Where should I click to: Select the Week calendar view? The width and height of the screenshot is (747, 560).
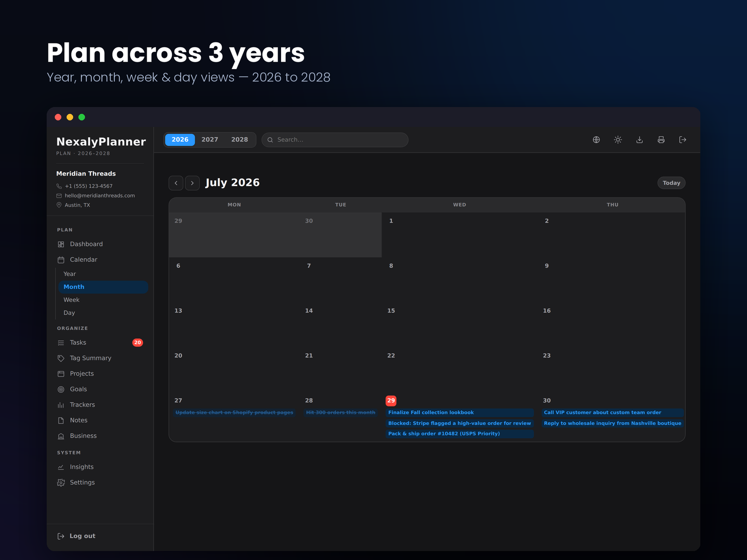(103, 300)
